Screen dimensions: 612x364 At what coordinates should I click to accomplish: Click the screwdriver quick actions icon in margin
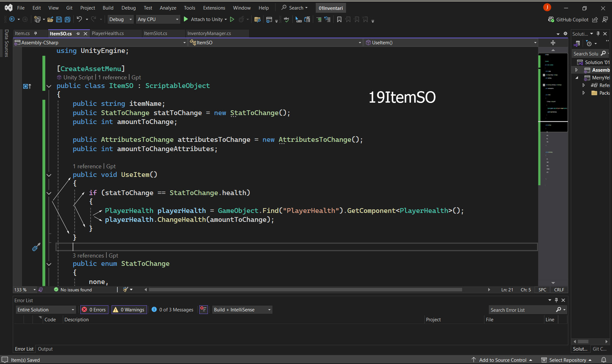(36, 247)
